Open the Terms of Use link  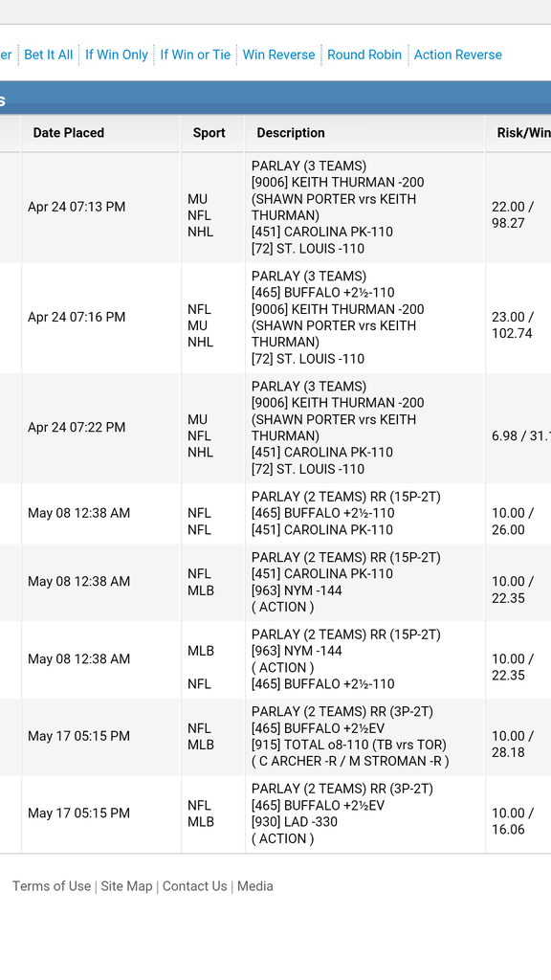click(x=52, y=886)
